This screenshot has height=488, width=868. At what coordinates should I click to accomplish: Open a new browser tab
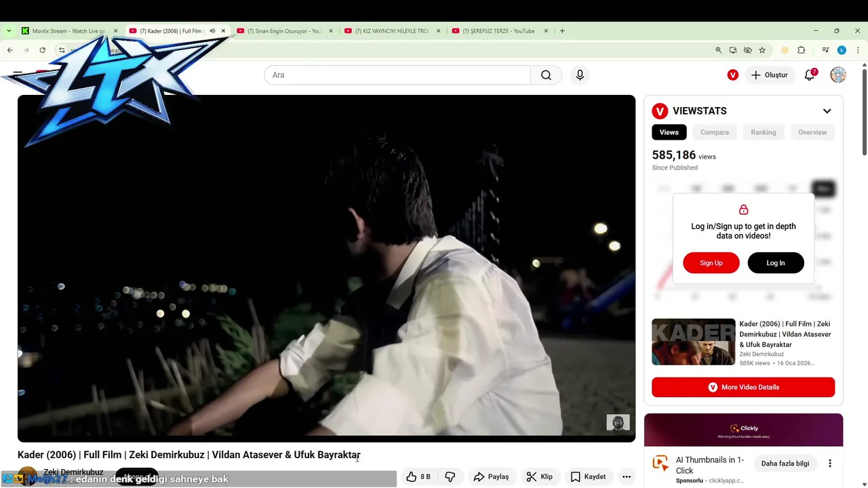pos(562,31)
